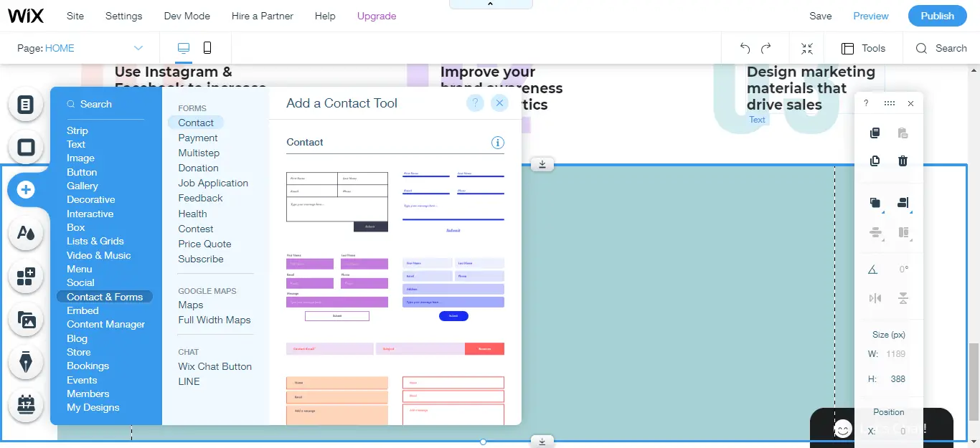Image resolution: width=980 pixels, height=448 pixels.
Task: Select the Multistep forms category
Action: (x=199, y=153)
